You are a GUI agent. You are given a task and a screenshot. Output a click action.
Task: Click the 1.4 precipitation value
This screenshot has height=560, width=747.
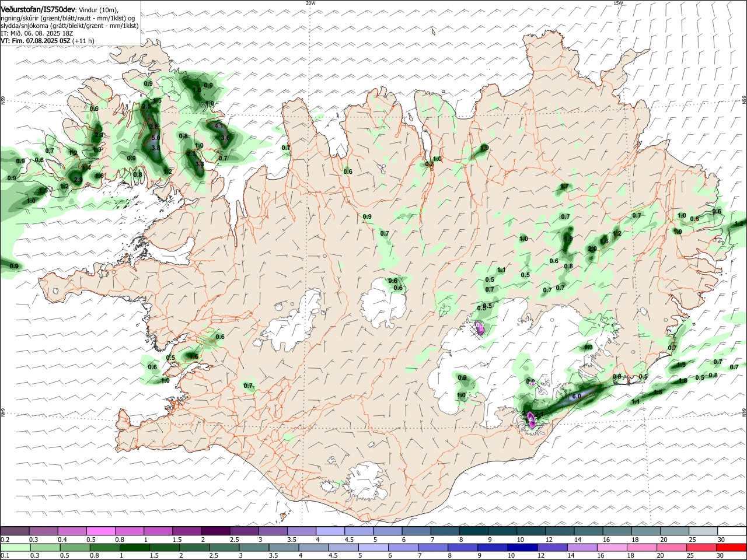[86, 167]
